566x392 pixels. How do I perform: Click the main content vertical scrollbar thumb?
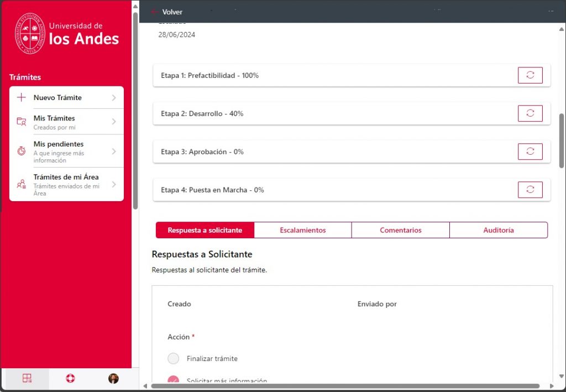(562, 140)
